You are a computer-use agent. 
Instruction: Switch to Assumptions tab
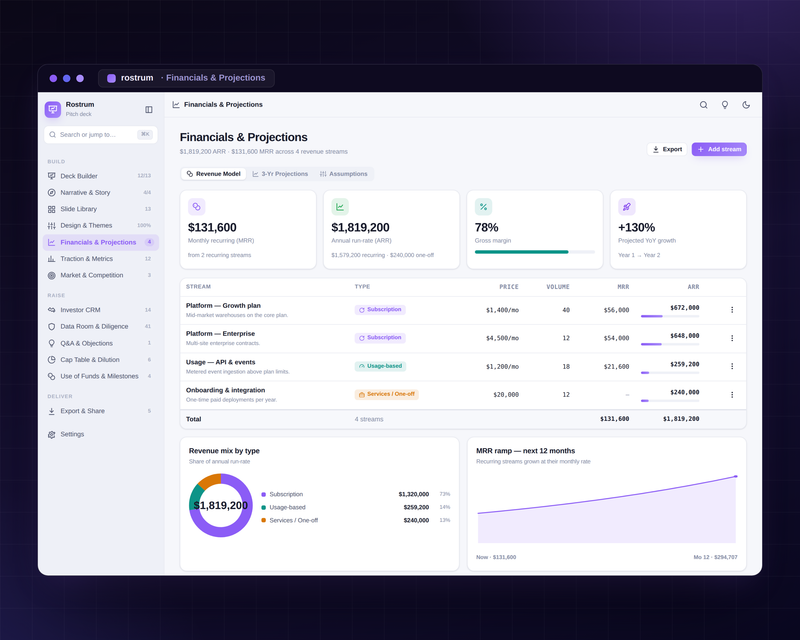343,174
